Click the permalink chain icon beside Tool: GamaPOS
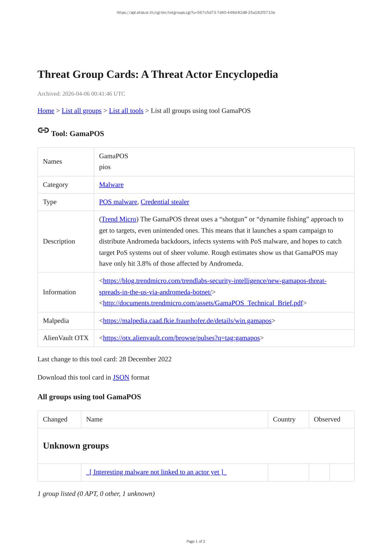The width and height of the screenshot is (392, 554). click(x=43, y=130)
